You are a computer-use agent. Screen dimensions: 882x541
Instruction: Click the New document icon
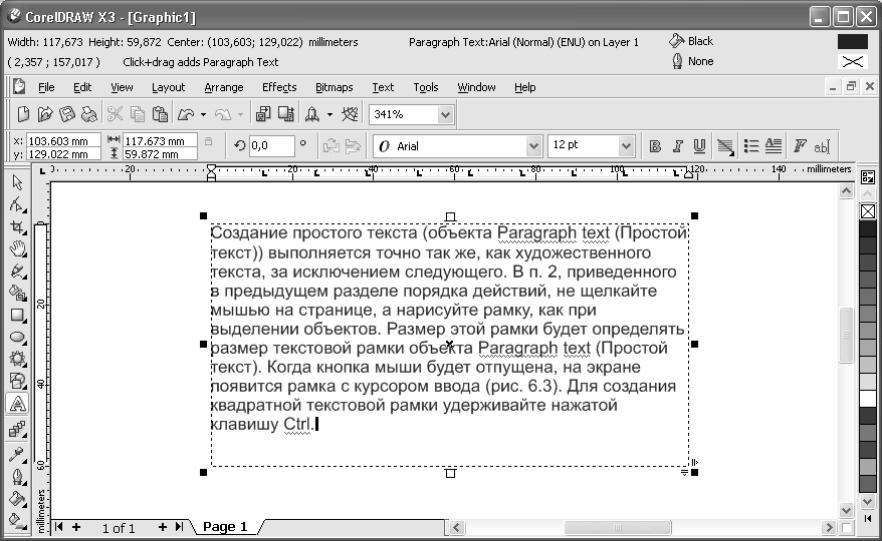tap(23, 114)
